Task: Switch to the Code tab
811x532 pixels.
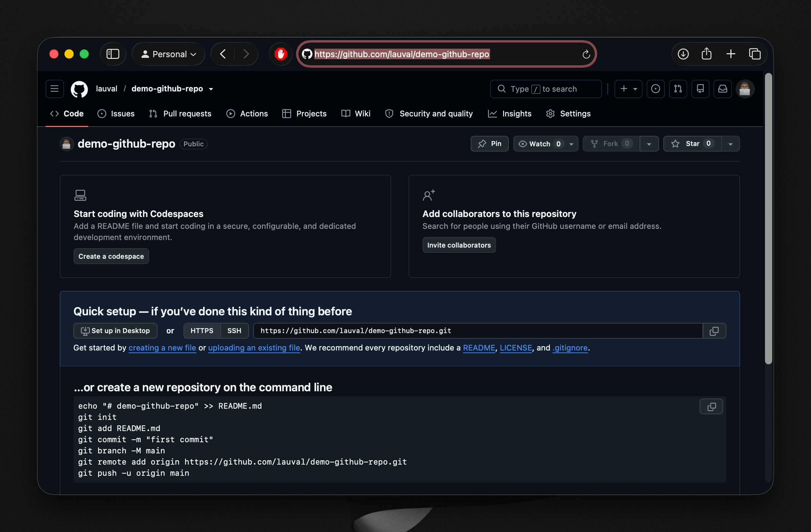Action: pyautogui.click(x=67, y=114)
